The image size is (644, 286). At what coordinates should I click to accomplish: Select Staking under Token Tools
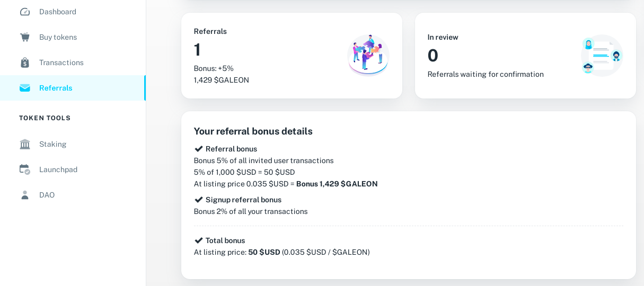tap(53, 144)
